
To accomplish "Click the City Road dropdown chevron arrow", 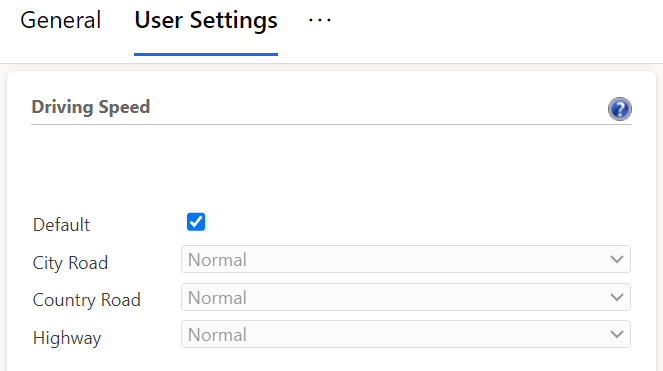I will point(617,259).
